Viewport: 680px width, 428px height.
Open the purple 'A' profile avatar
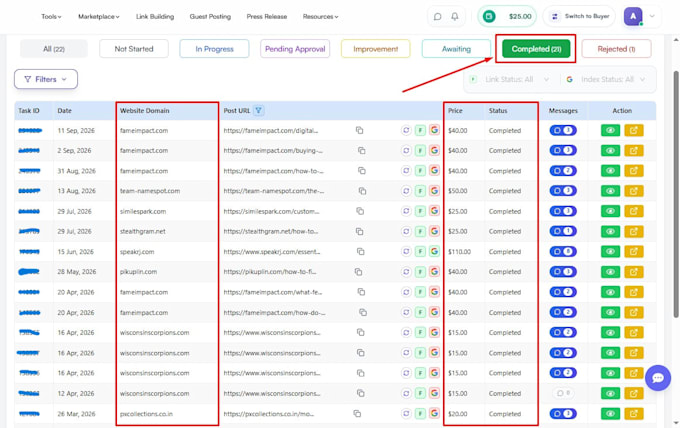tap(633, 16)
